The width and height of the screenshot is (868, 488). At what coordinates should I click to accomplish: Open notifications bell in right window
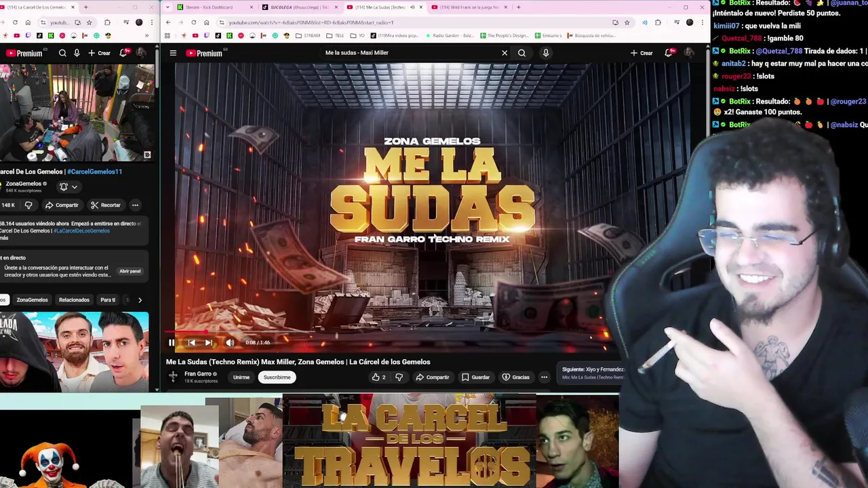point(669,53)
